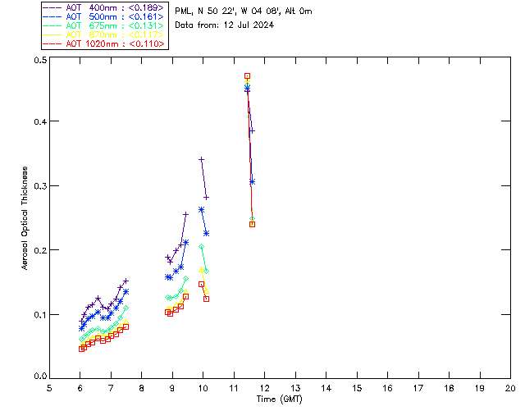Click the x-axis tick label 8
This screenshot has height=420, width=525.
(x=141, y=389)
